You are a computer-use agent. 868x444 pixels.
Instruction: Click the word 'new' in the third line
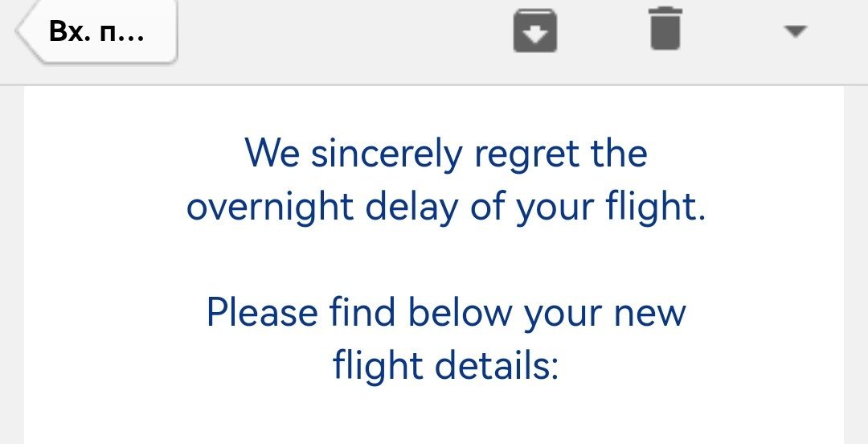[649, 313]
